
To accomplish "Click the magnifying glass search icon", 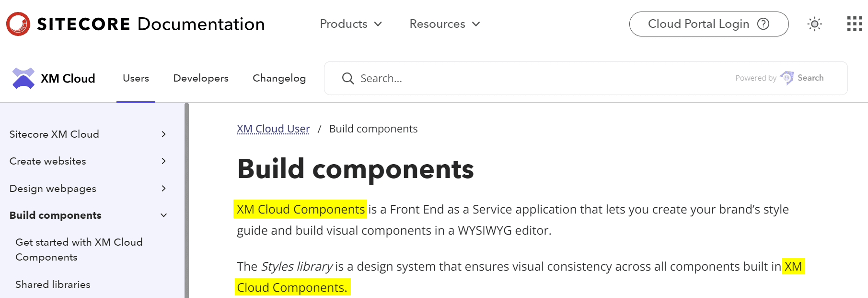I will point(348,78).
